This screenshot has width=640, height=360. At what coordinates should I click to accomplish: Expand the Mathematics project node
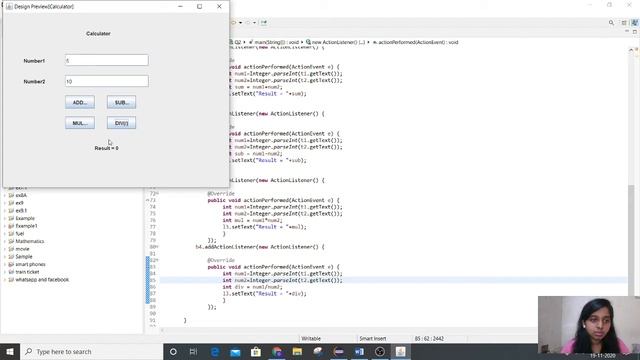point(5,241)
